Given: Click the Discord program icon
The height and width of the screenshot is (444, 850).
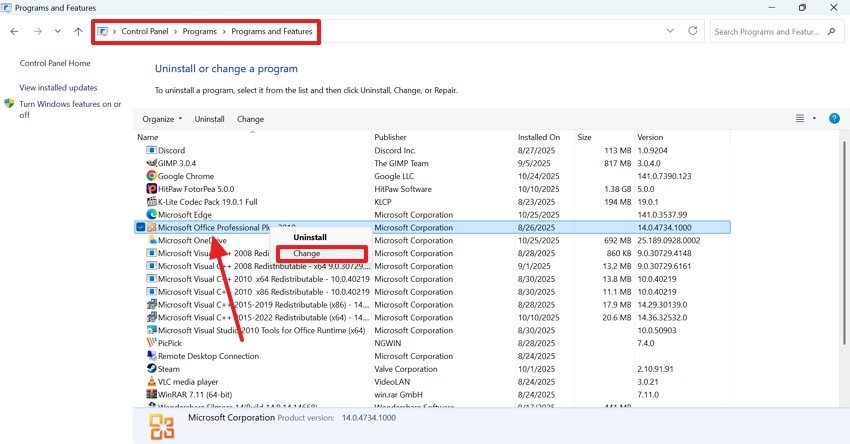Looking at the screenshot, I should (151, 150).
